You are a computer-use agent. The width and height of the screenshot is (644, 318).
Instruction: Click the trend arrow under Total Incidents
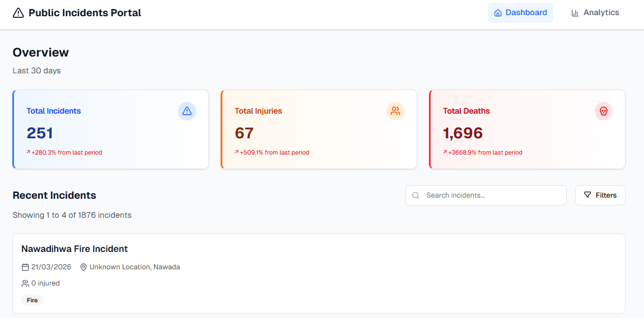click(29, 152)
